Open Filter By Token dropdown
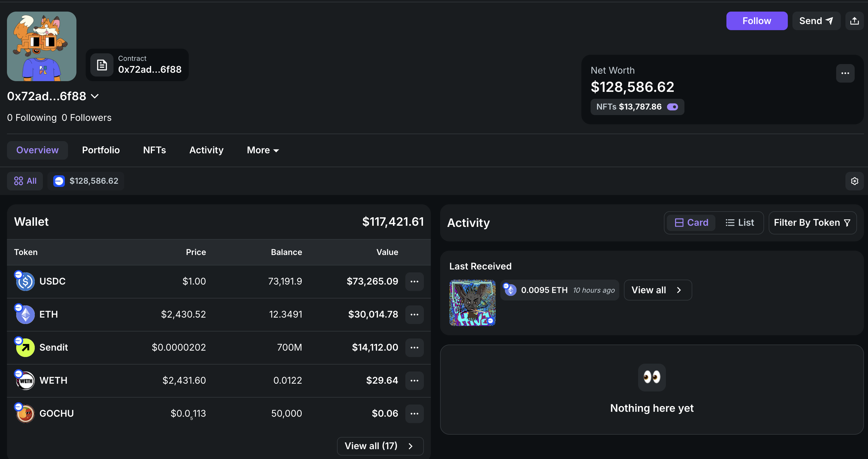Viewport: 868px width, 459px height. click(812, 223)
